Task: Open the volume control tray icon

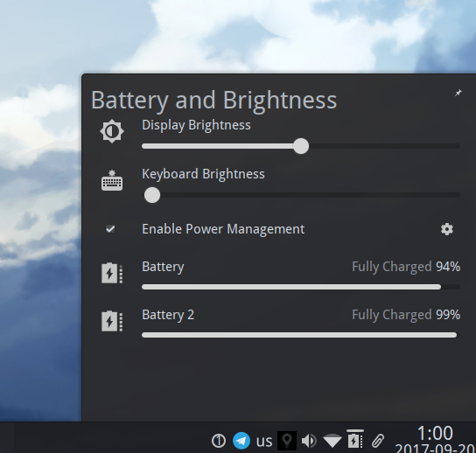Action: click(x=309, y=441)
